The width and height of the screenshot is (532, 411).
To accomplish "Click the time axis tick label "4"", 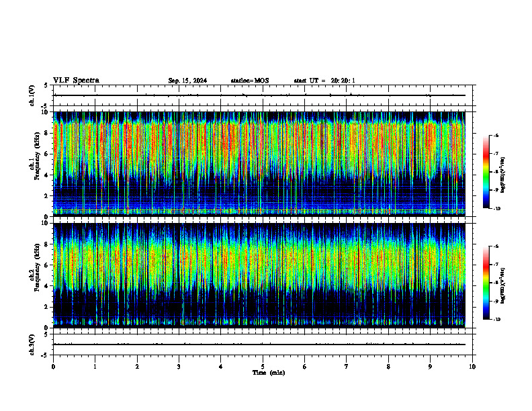I will pyautogui.click(x=221, y=367).
